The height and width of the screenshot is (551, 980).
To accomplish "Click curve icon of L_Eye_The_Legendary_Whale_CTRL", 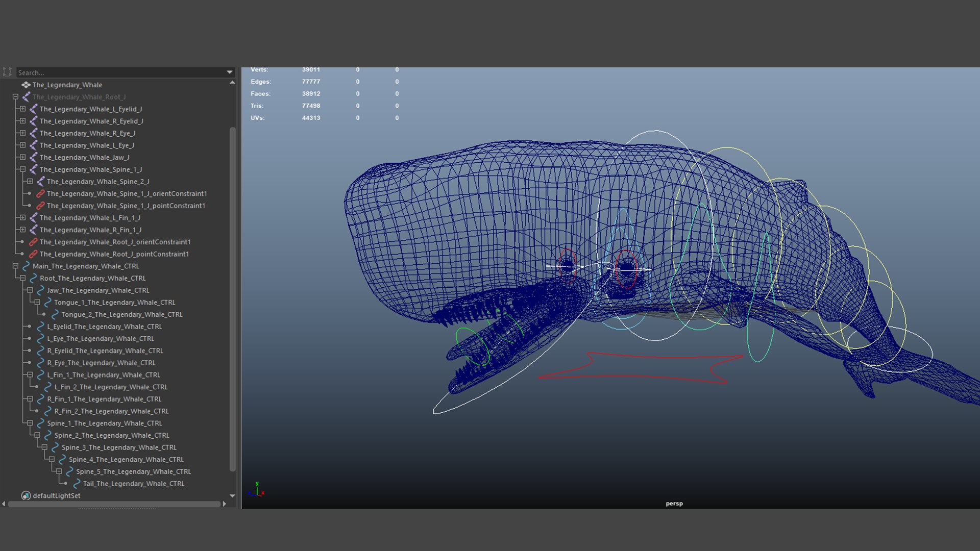I will [40, 339].
